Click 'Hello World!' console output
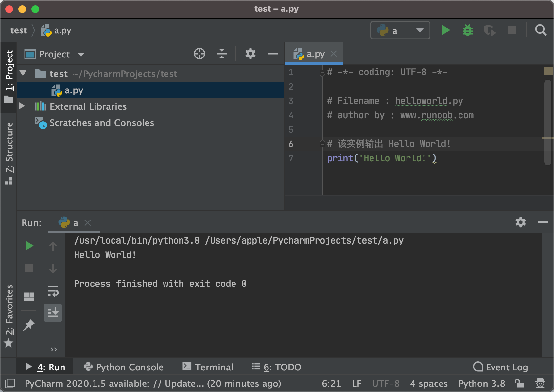 (105, 255)
